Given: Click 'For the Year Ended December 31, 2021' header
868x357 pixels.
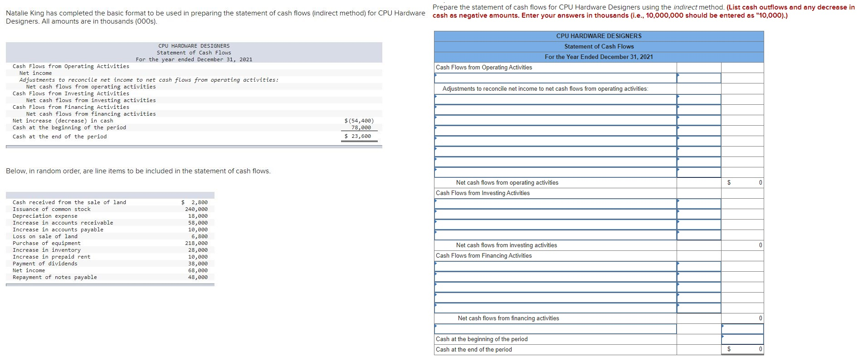Looking at the screenshot, I should [599, 57].
